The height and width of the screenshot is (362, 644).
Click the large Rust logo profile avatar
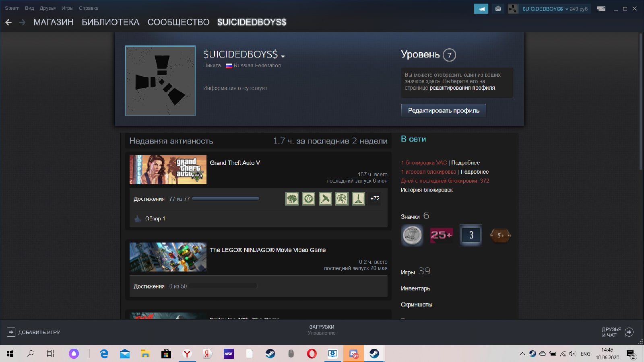coord(160,80)
